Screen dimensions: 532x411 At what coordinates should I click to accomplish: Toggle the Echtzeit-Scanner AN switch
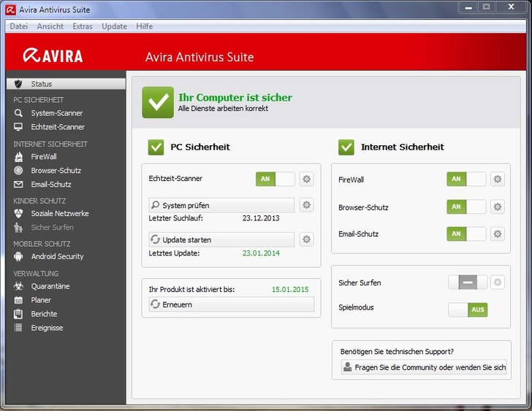coord(275,179)
